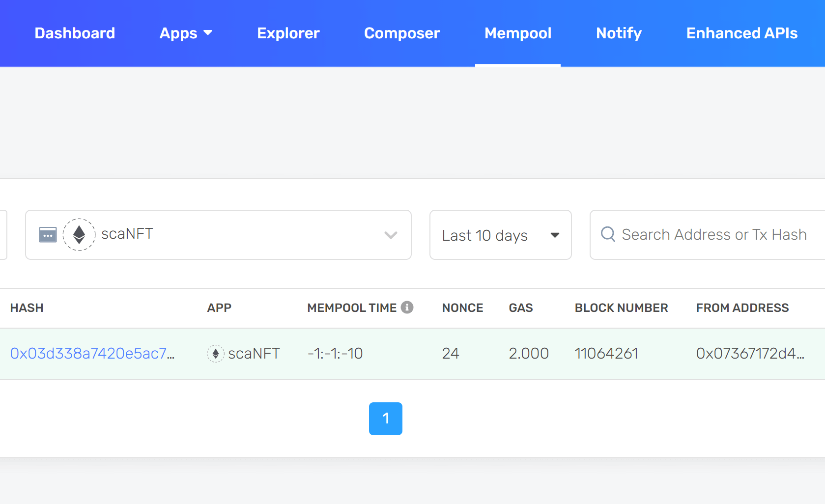Click the Mempool Time info icon

pyautogui.click(x=407, y=308)
